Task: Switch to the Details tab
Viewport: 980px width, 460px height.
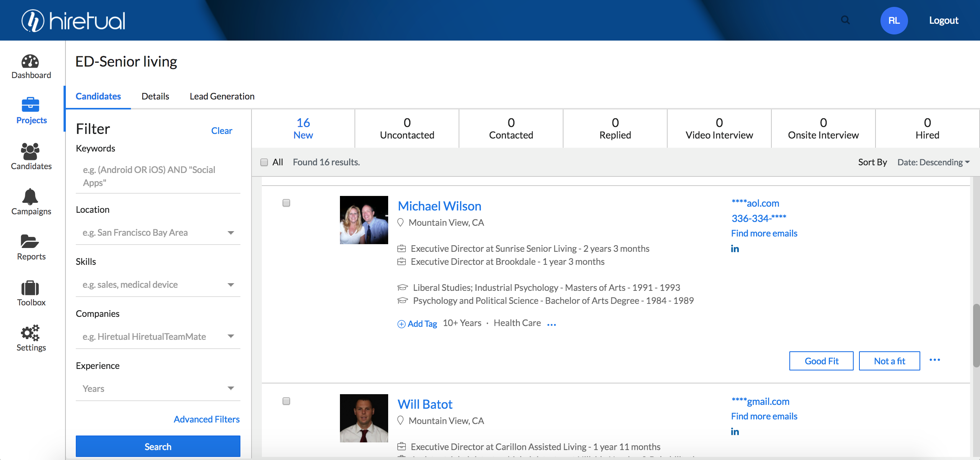Action: point(155,96)
